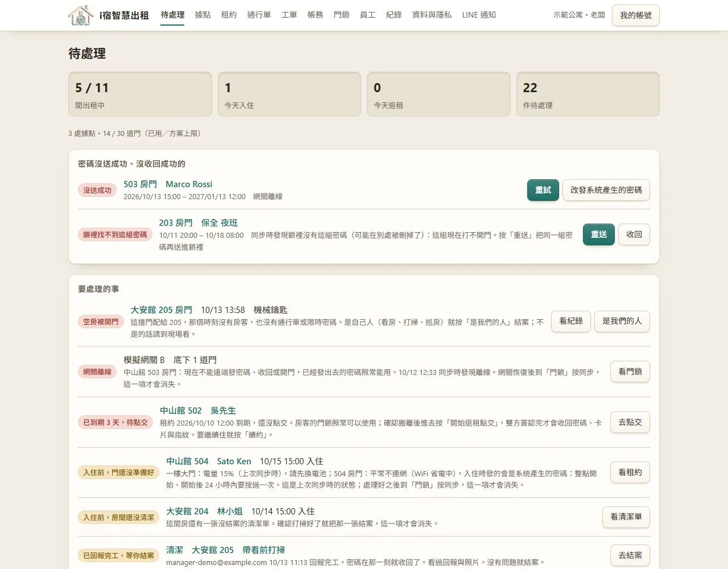Screen dimensions: 728x569
Task: Click the 去結案 button
Action: 630,555
